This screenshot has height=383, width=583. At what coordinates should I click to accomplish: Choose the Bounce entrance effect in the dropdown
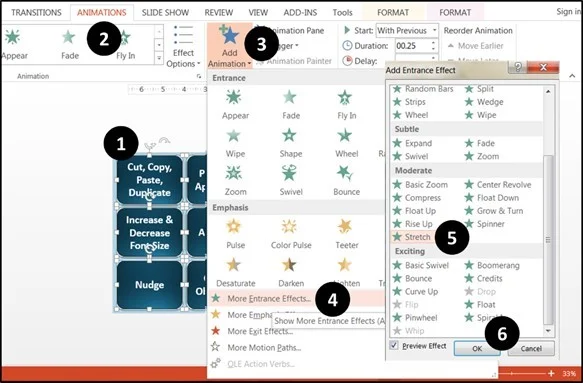tap(346, 181)
